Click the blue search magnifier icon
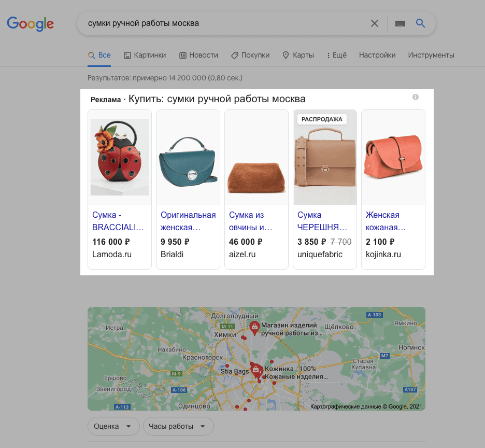Viewport: 485px width, 448px height. pyautogui.click(x=420, y=23)
